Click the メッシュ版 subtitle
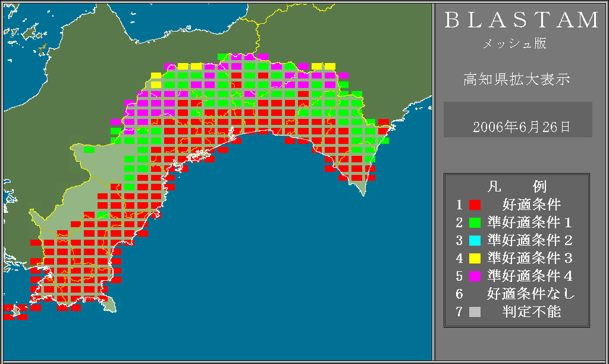 click(514, 44)
